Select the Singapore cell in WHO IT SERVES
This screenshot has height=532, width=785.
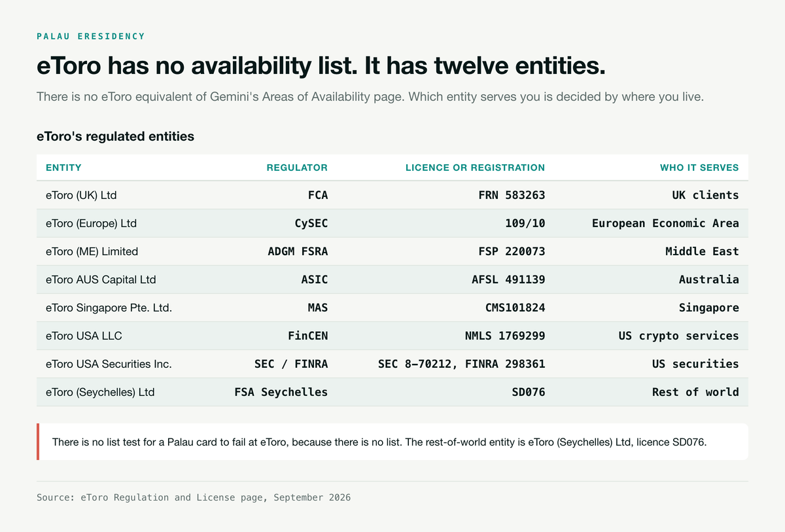tap(709, 308)
